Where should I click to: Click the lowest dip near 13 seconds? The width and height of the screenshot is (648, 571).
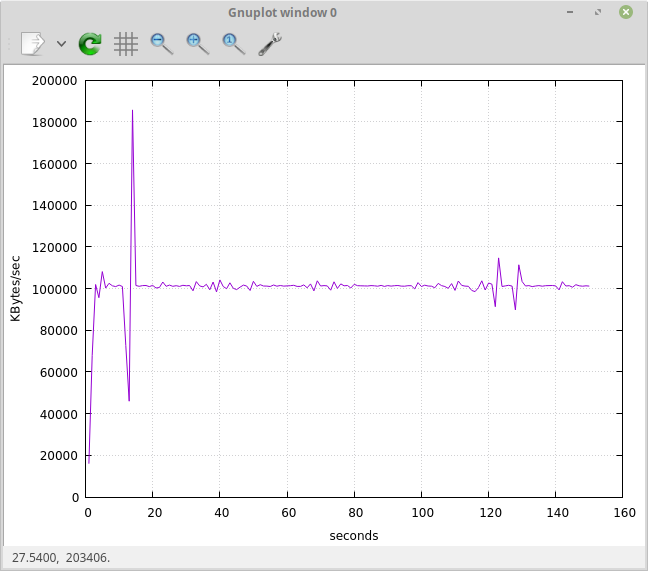pos(129,400)
